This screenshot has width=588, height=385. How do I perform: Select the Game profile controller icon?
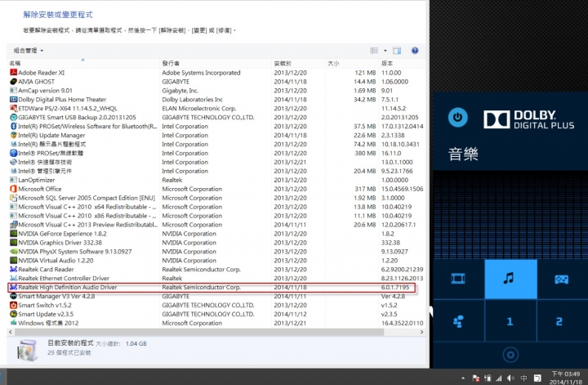coord(561,280)
